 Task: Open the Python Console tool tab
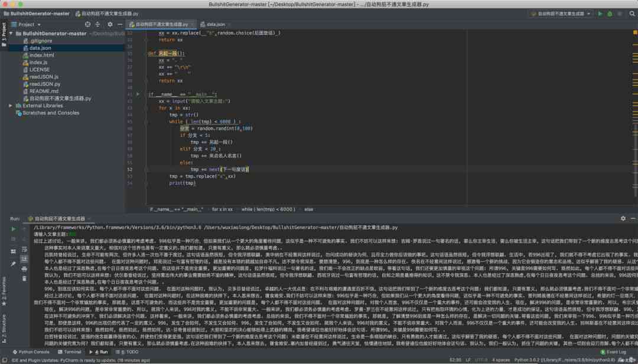point(31,352)
